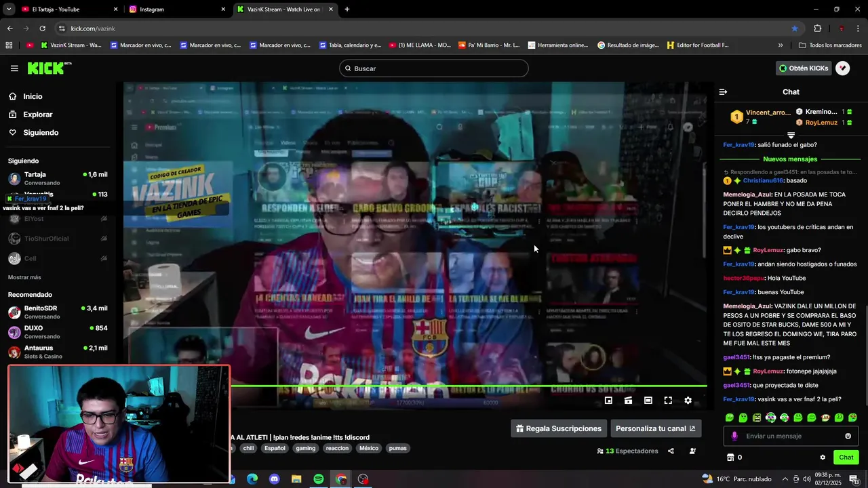Open Siguiendo in the sidebar
Viewport: 868px width, 488px height.
tap(41, 133)
